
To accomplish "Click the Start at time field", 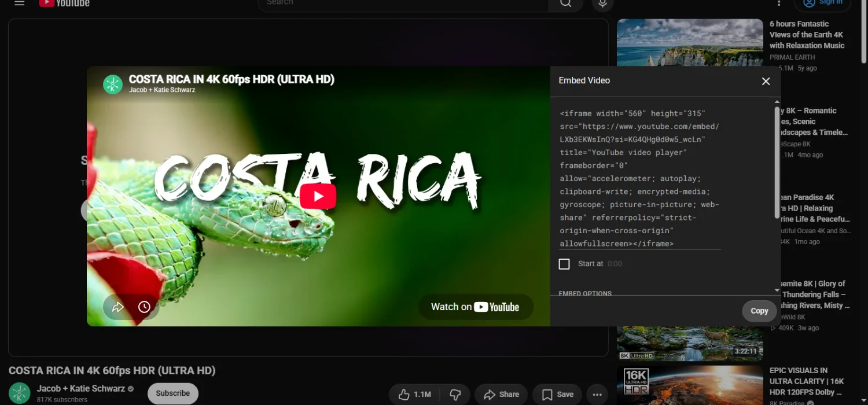I will [x=615, y=264].
